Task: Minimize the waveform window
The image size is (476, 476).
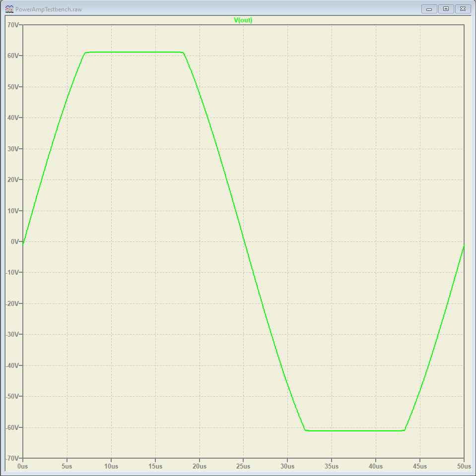Action: [429, 9]
